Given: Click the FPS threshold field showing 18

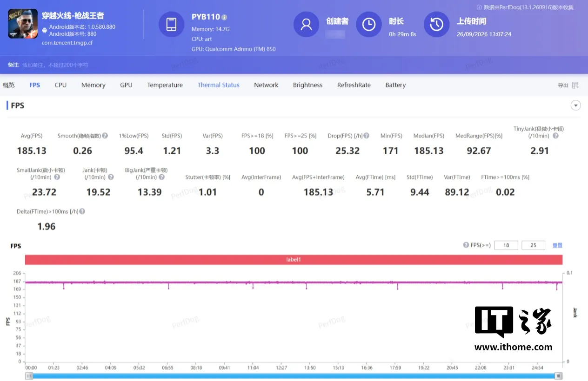Looking at the screenshot, I should click(506, 245).
